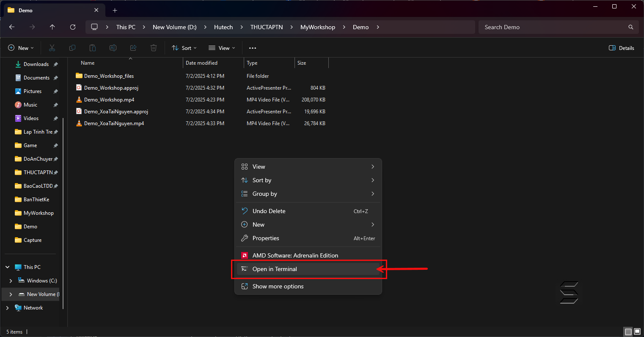Viewport: 644px width, 337px height.
Task: Expand chevron after Hutech in address bar
Action: (242, 27)
